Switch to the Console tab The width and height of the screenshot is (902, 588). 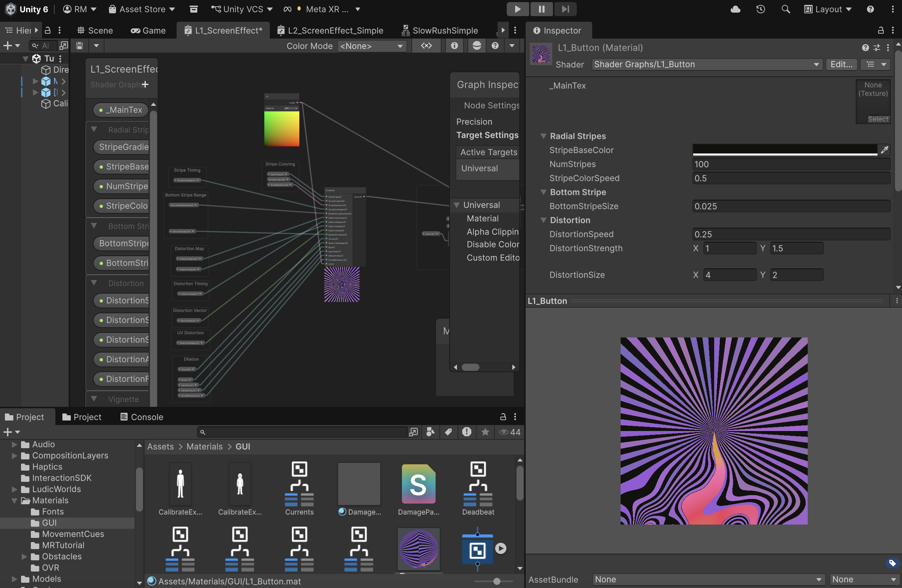(x=142, y=417)
